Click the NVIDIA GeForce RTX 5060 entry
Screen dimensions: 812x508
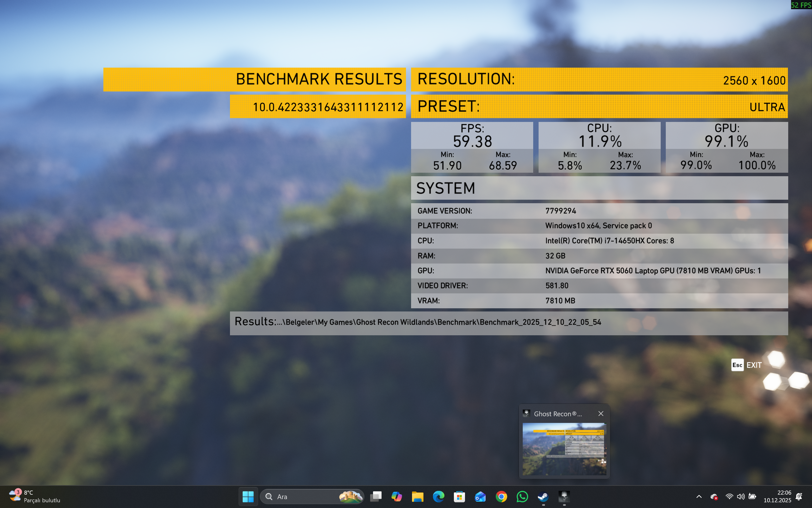(x=653, y=271)
